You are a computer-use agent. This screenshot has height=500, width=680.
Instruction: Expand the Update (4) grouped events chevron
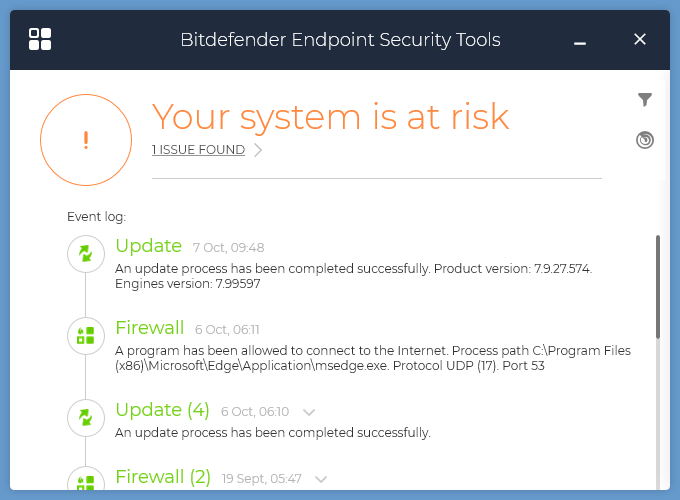[309, 412]
